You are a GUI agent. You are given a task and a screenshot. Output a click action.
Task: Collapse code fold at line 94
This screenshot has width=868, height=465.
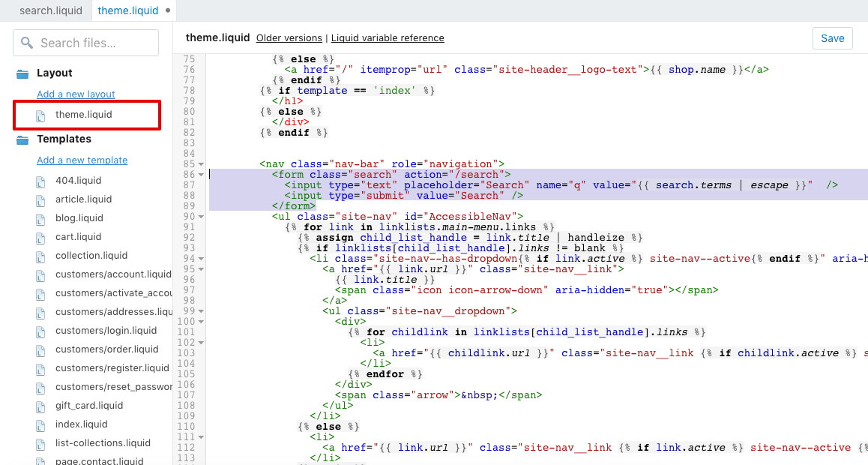click(x=201, y=259)
